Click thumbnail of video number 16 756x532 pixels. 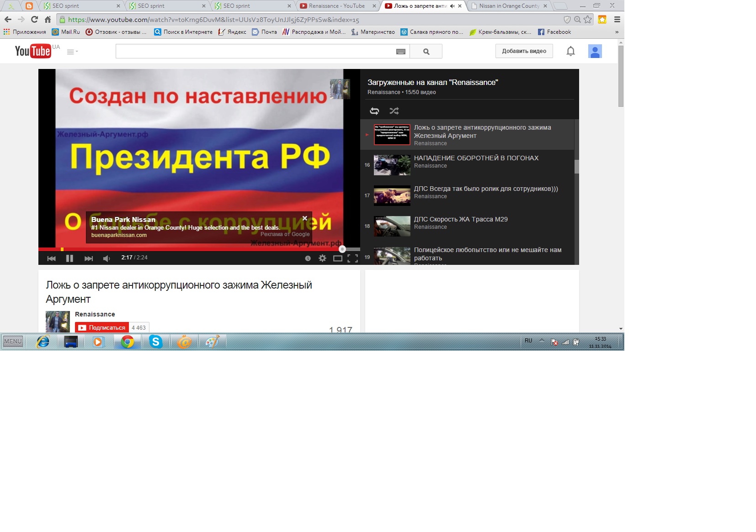[x=392, y=165]
